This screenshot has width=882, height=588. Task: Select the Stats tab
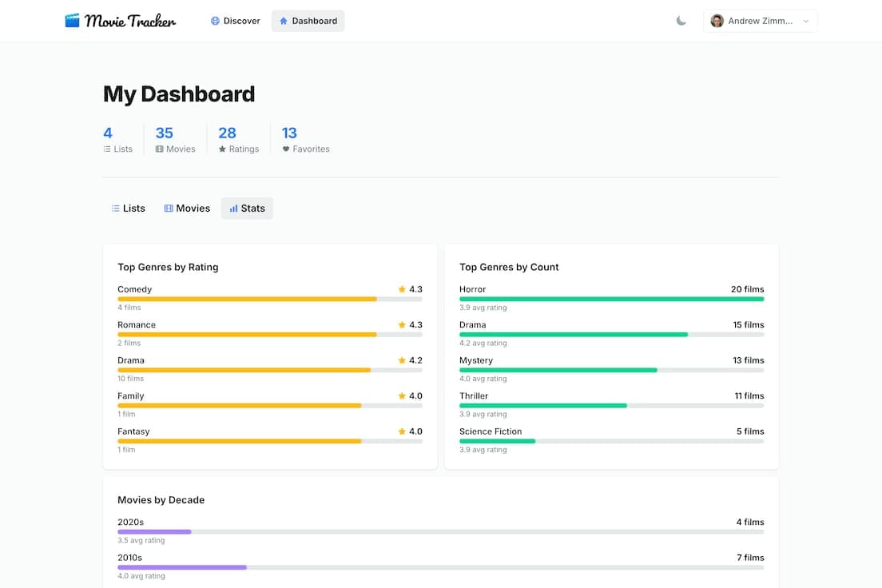[247, 209]
